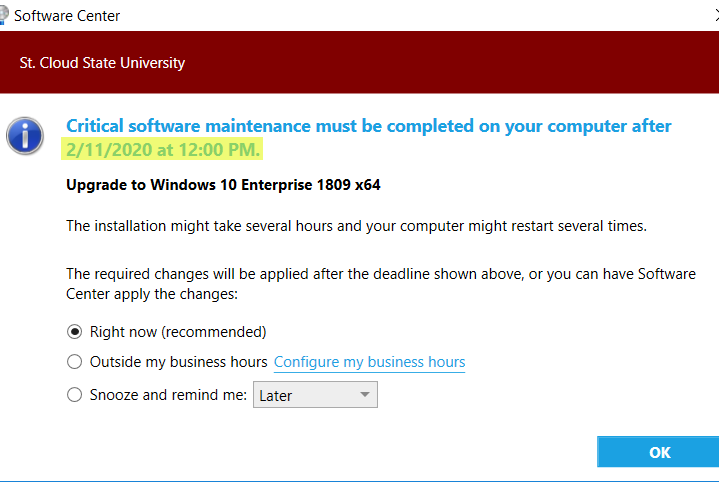Screen dimensions: 719x482
Task: Click the required changes will be applied paragraph
Action: click(381, 284)
